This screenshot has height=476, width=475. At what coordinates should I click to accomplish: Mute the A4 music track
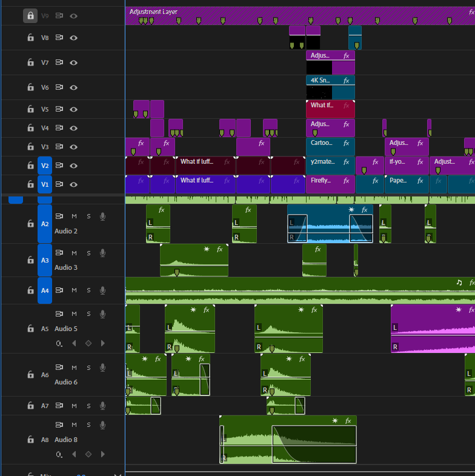pos(74,290)
